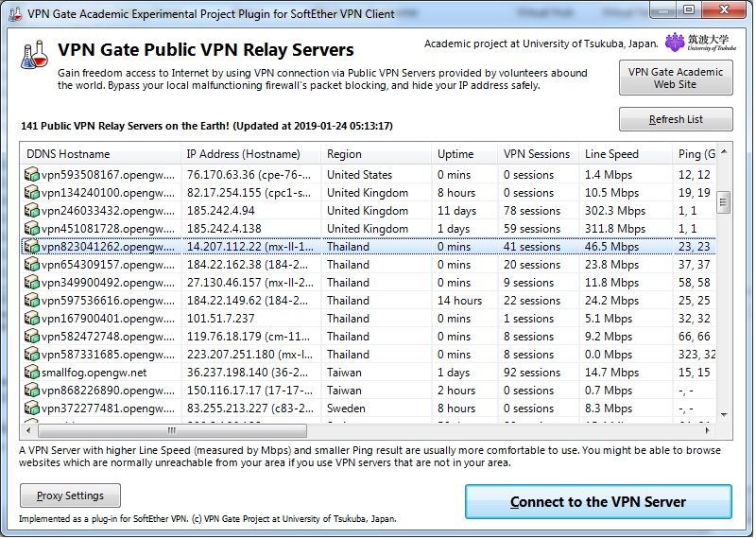
Task: Open VPN Gate Academic Web Site
Action: [x=675, y=78]
